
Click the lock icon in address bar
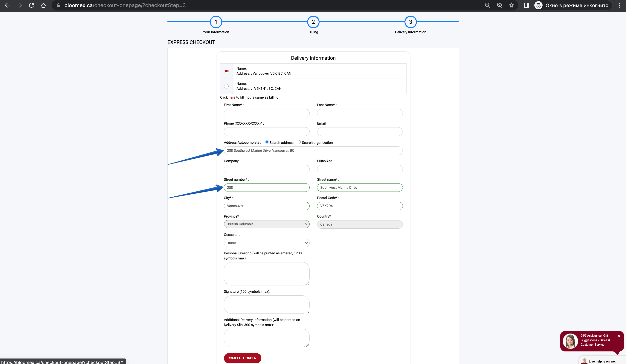point(58,5)
